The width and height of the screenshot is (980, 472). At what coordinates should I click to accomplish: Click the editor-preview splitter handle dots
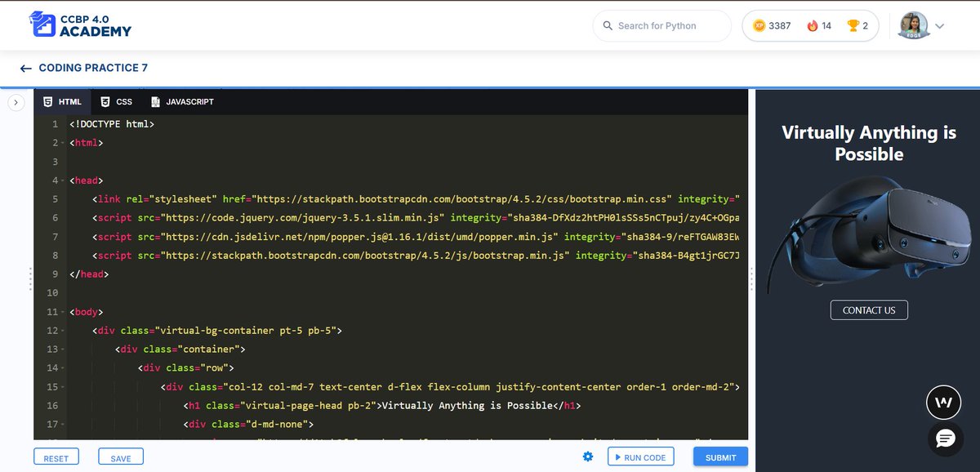click(751, 278)
